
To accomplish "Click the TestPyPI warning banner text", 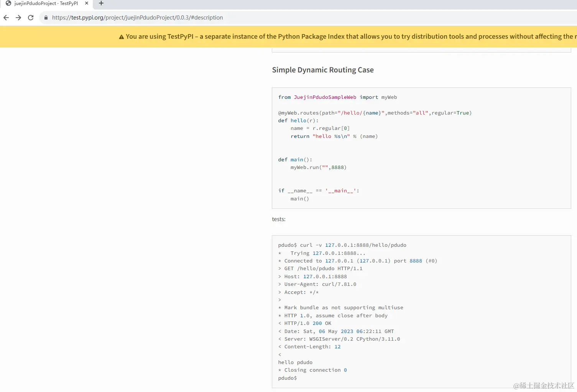I will (x=345, y=37).
